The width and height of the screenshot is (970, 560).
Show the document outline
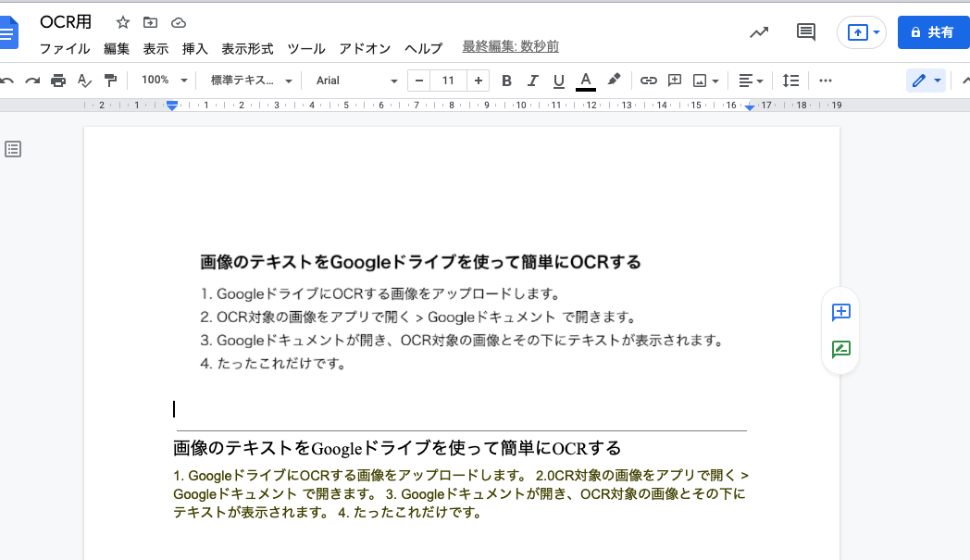click(x=13, y=149)
